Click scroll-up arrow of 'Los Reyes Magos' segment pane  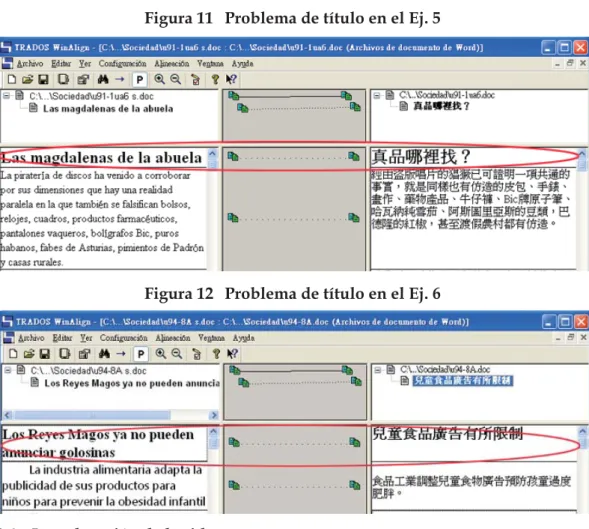tap(213, 432)
